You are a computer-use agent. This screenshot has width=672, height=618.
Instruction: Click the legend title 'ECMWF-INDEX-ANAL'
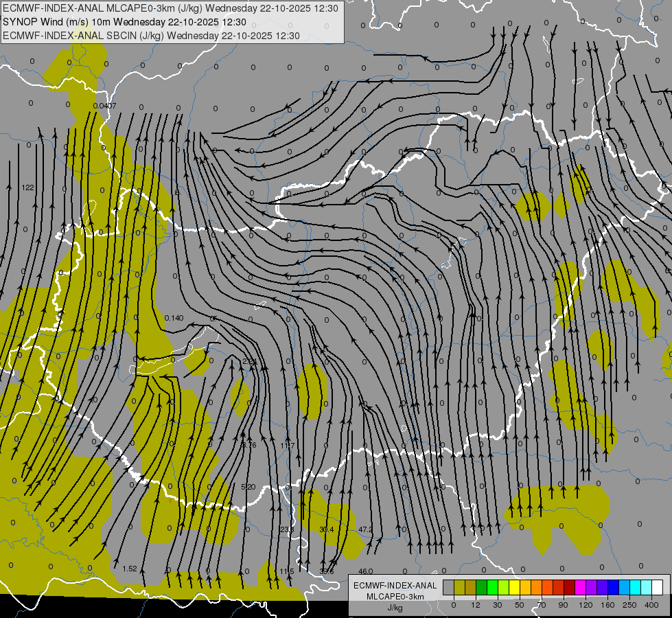[x=395, y=586]
